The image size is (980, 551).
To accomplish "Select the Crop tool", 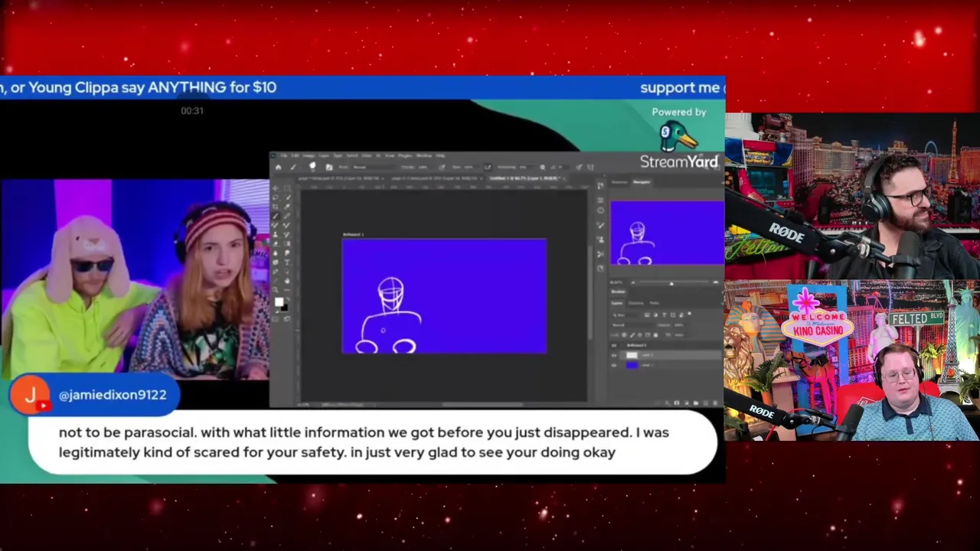I will 275,207.
